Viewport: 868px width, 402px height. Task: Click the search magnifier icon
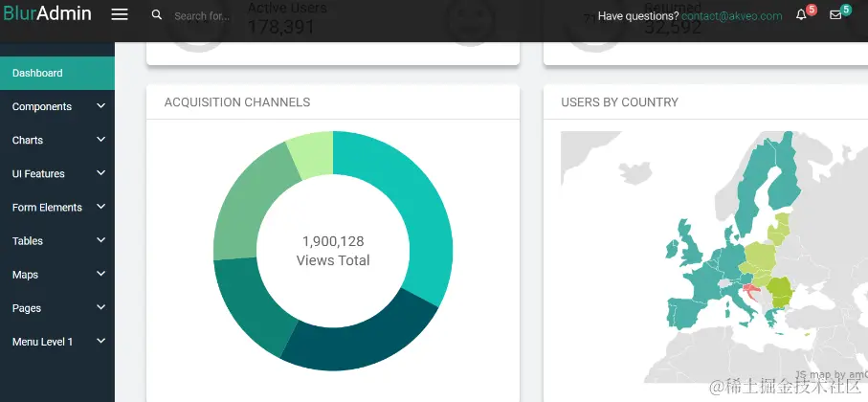point(157,15)
